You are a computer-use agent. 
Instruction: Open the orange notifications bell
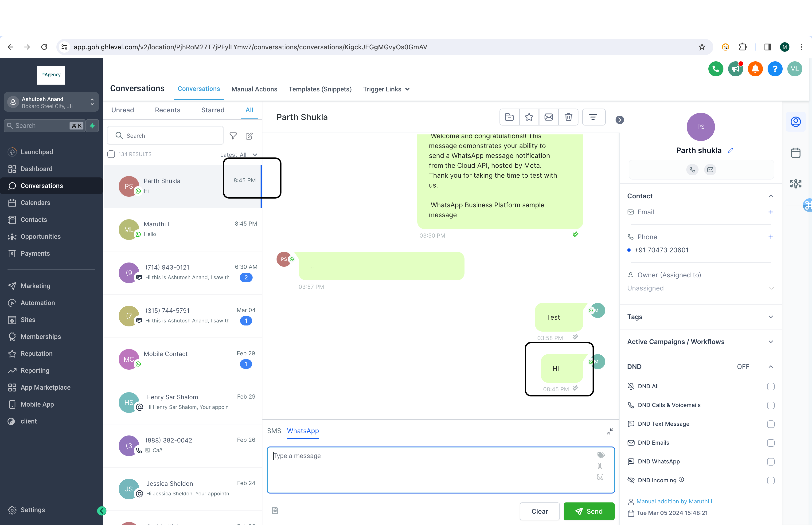pyautogui.click(x=755, y=69)
